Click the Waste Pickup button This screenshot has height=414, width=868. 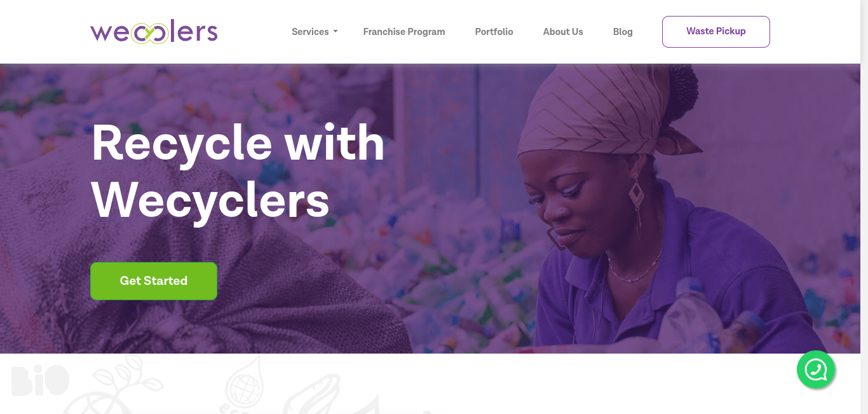pyautogui.click(x=716, y=32)
